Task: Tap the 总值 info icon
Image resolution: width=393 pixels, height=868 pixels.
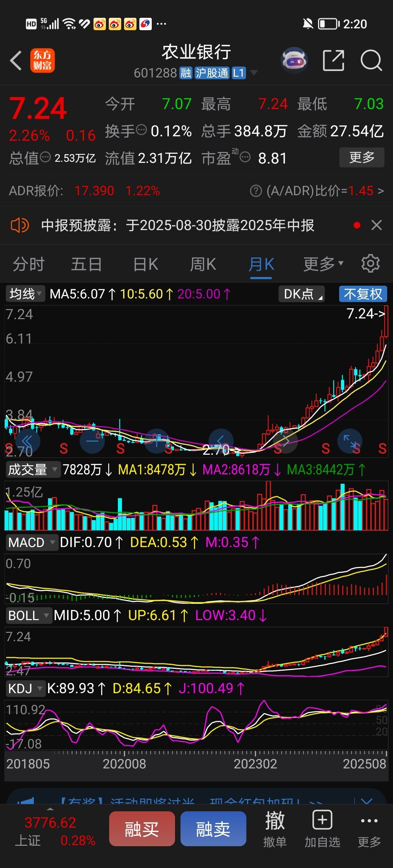Action: [45, 157]
